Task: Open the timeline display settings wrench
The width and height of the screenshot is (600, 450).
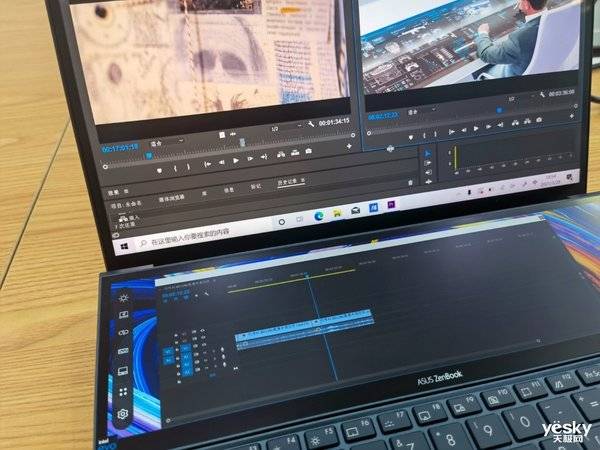Action: pyautogui.click(x=206, y=293)
